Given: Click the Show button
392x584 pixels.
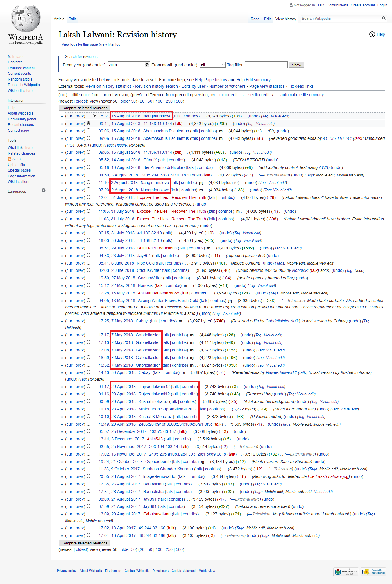Looking at the screenshot, I should click(x=296, y=65).
